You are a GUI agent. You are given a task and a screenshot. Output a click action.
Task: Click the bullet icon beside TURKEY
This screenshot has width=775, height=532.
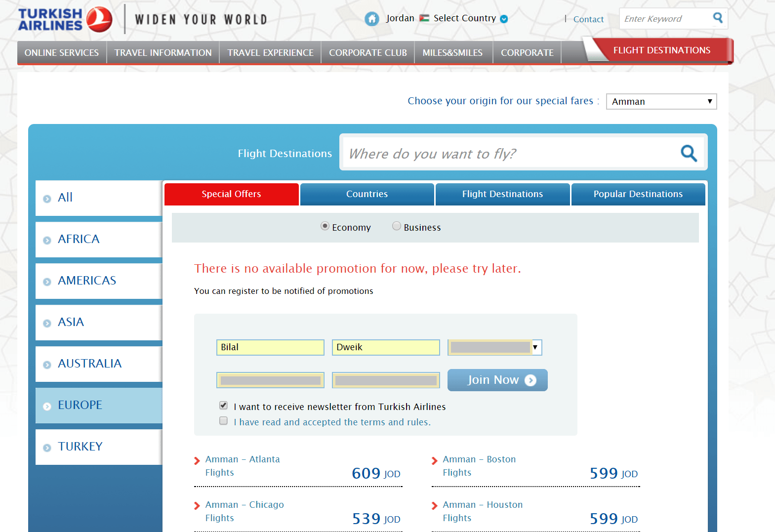point(47,448)
